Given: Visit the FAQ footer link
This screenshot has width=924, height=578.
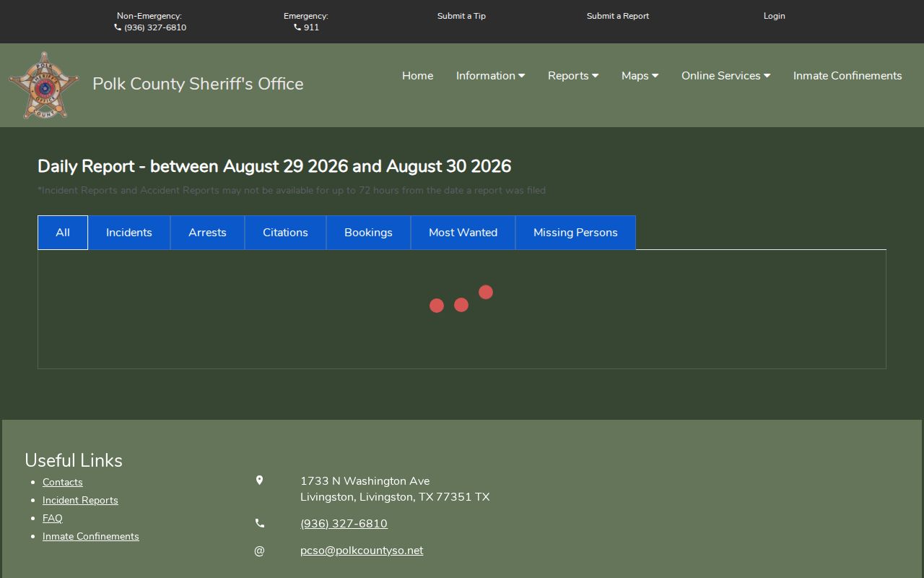Looking at the screenshot, I should [53, 519].
